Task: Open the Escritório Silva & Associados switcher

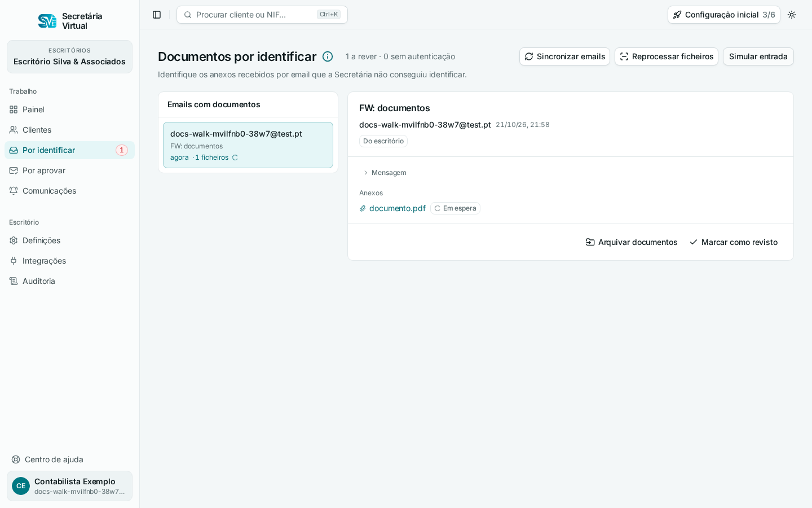Action: click(69, 56)
